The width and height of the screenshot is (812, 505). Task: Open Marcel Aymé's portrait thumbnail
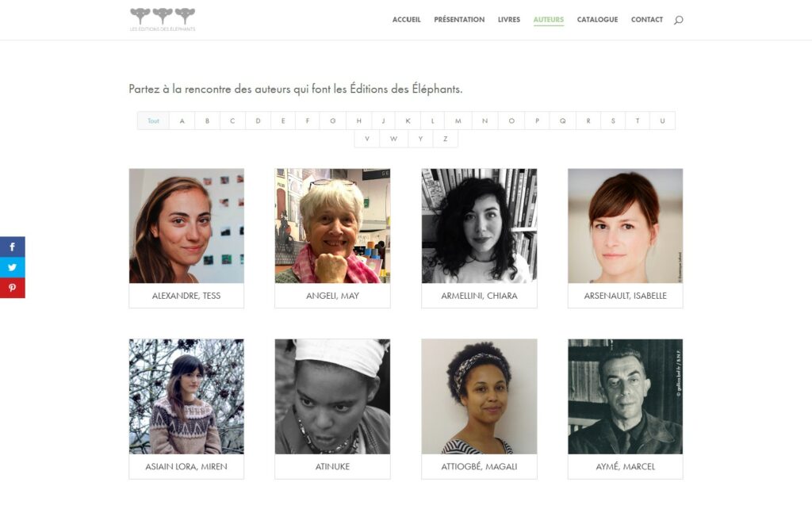tap(625, 396)
